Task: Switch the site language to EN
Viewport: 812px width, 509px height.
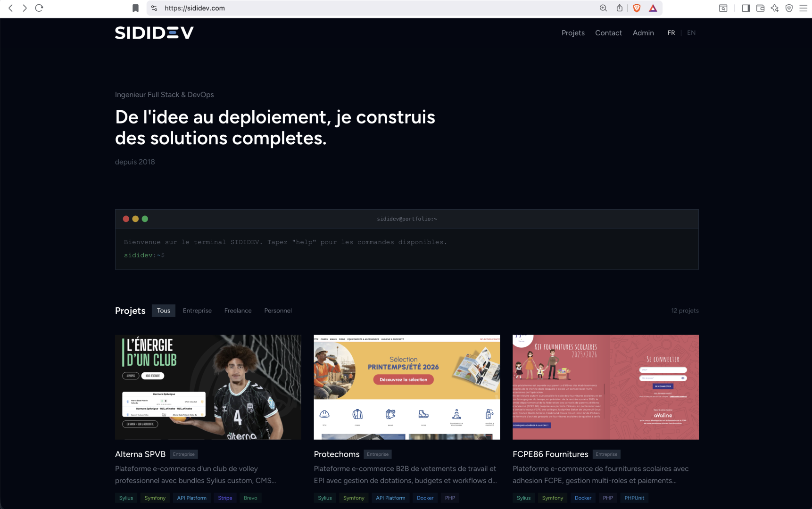Action: point(691,33)
